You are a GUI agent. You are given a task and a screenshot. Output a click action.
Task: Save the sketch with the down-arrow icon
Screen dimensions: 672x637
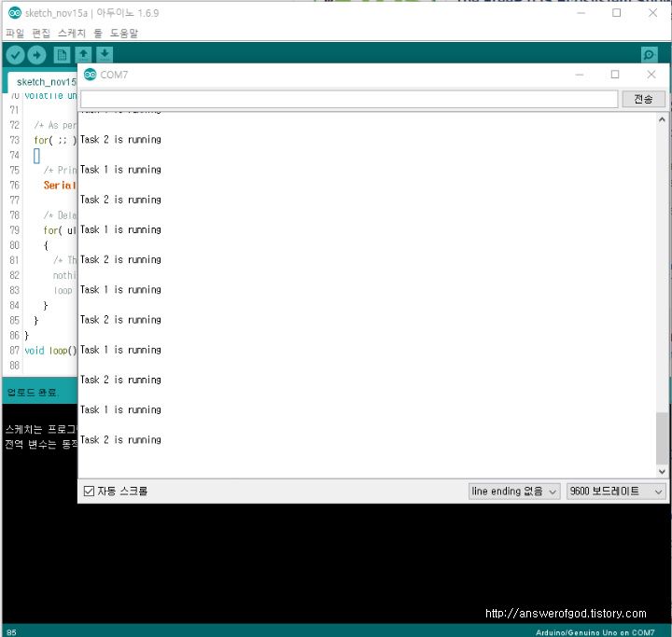pos(105,55)
